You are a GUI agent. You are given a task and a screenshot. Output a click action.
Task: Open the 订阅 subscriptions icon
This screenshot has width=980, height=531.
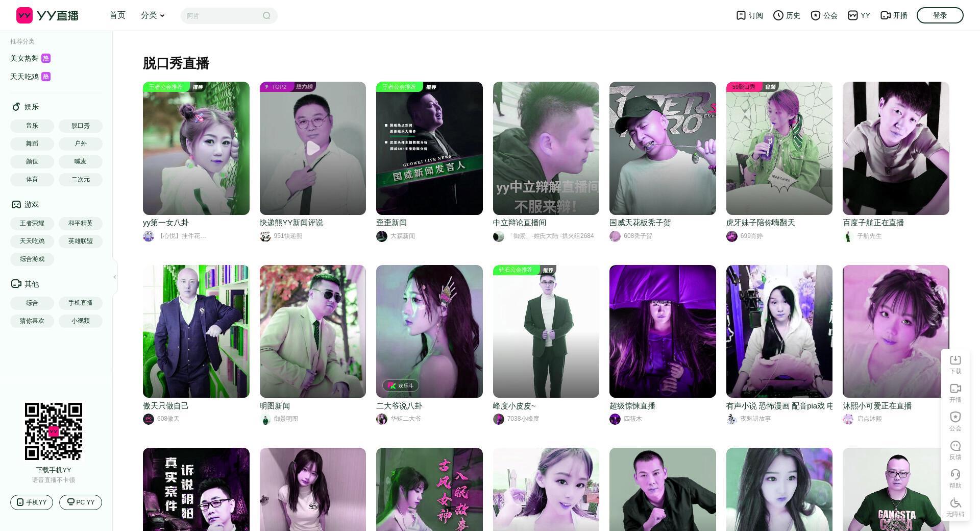[741, 15]
